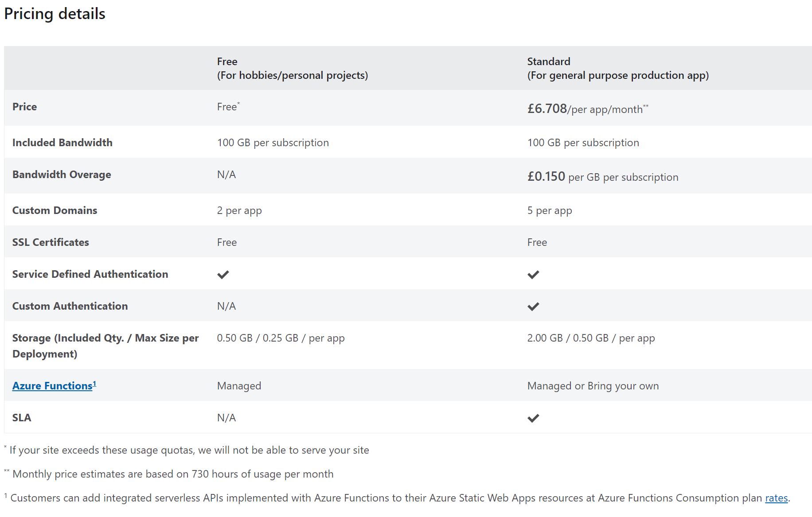Viewport: 812px width, 517px height.
Task: Click the Standard plan Custom Authentication checkmark
Action: (533, 307)
